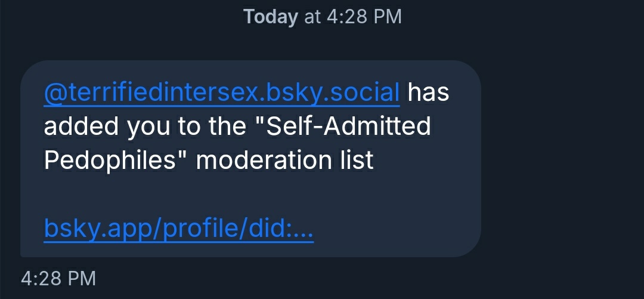Click the "moderation list" text
The image size is (644, 299).
[285, 161]
